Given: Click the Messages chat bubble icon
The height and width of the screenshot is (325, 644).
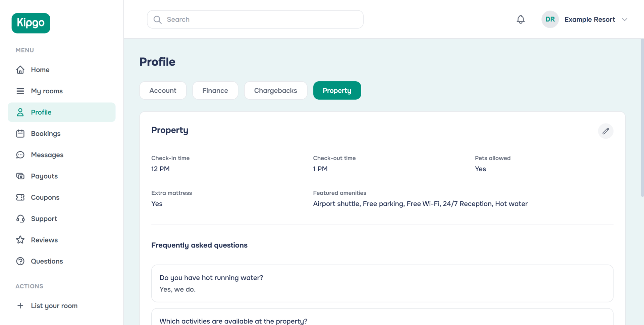Looking at the screenshot, I should [20, 155].
